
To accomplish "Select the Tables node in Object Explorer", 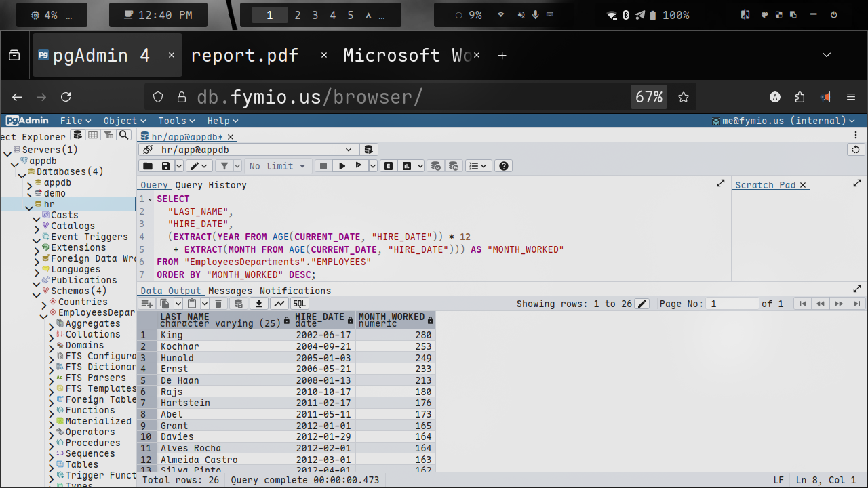I will click(x=81, y=464).
